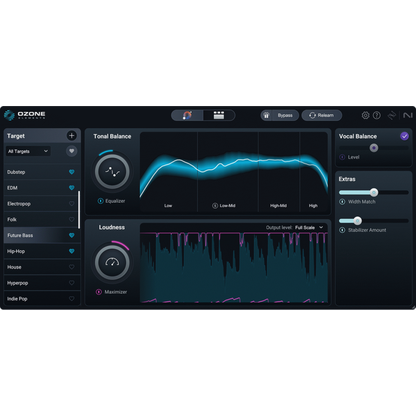
Task: Click the Low band label
Action: (168, 206)
